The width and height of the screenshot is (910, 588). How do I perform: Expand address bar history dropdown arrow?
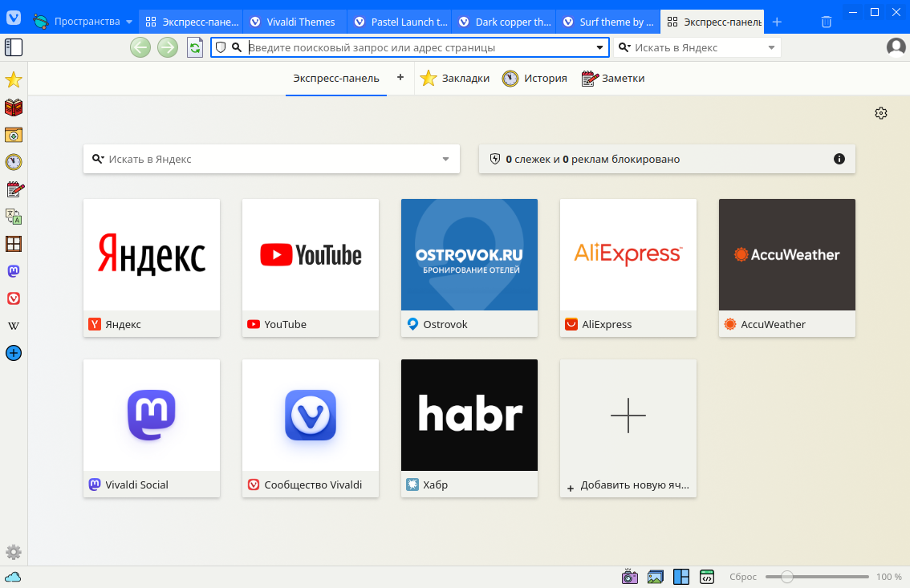click(600, 47)
